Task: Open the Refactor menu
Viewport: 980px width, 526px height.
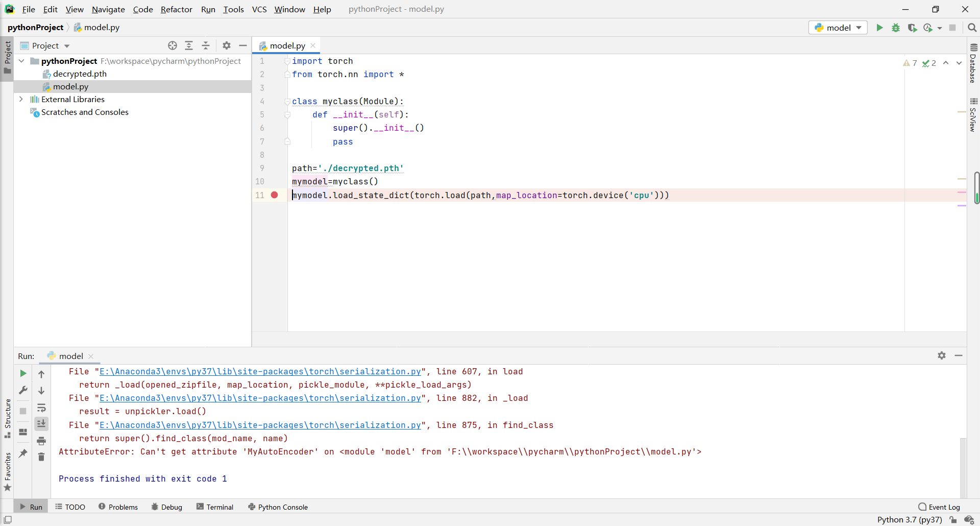Action: click(x=176, y=9)
